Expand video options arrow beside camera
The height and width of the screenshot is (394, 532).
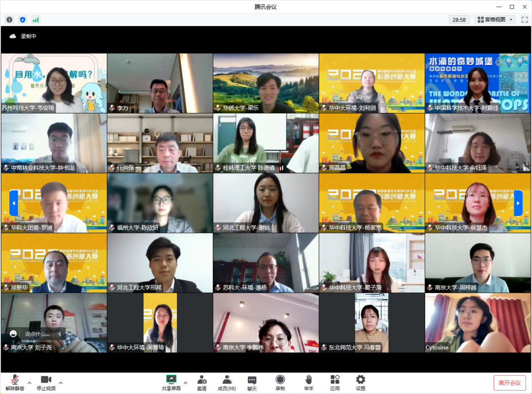pos(61,383)
